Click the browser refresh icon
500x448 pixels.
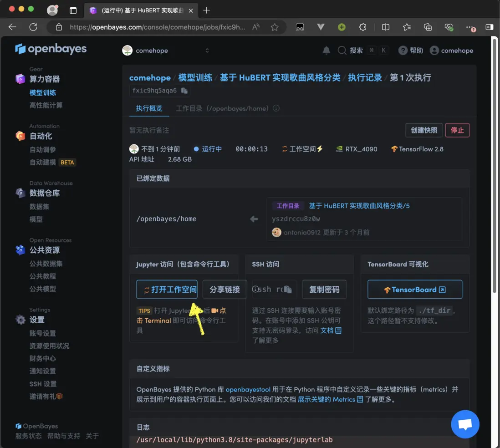33,27
